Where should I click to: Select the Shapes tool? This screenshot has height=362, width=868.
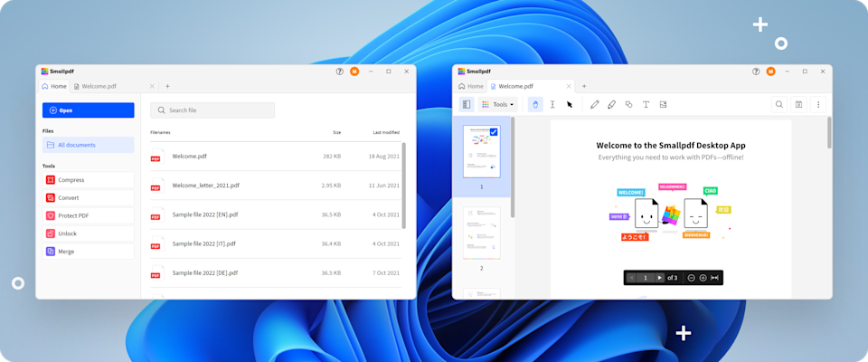(629, 104)
